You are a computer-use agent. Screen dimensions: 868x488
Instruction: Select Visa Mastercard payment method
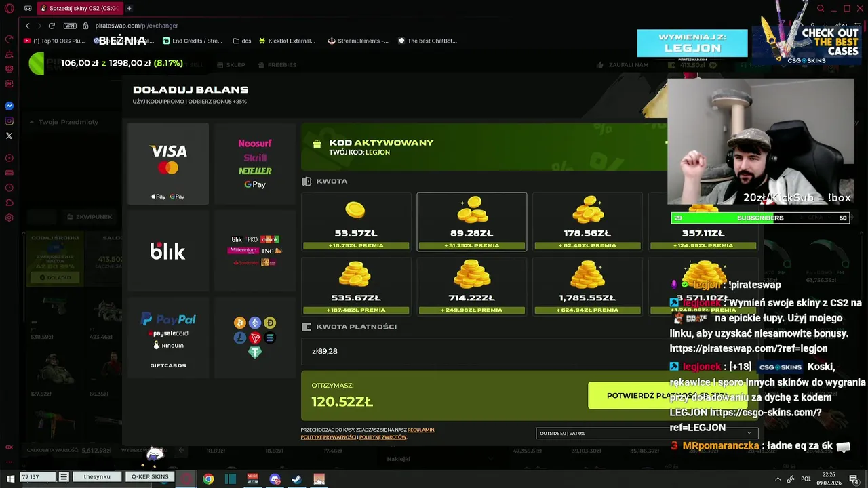tap(168, 164)
